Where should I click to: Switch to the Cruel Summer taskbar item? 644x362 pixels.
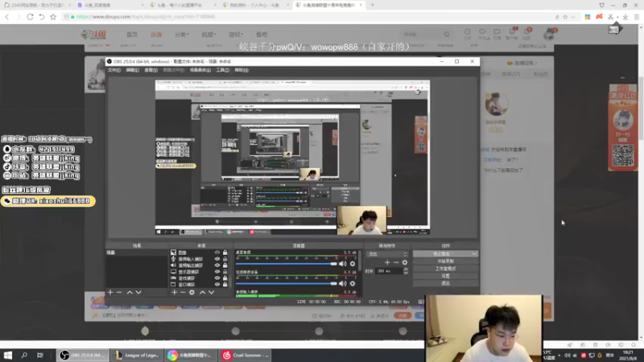click(245, 355)
